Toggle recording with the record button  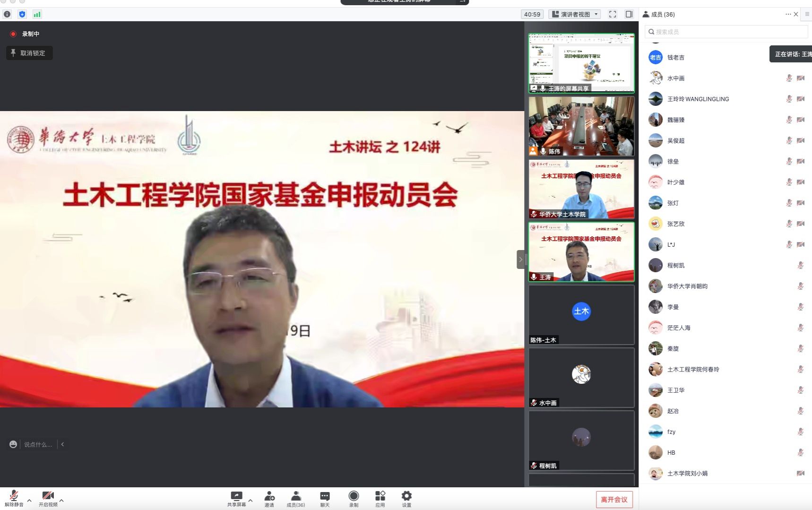click(x=354, y=498)
